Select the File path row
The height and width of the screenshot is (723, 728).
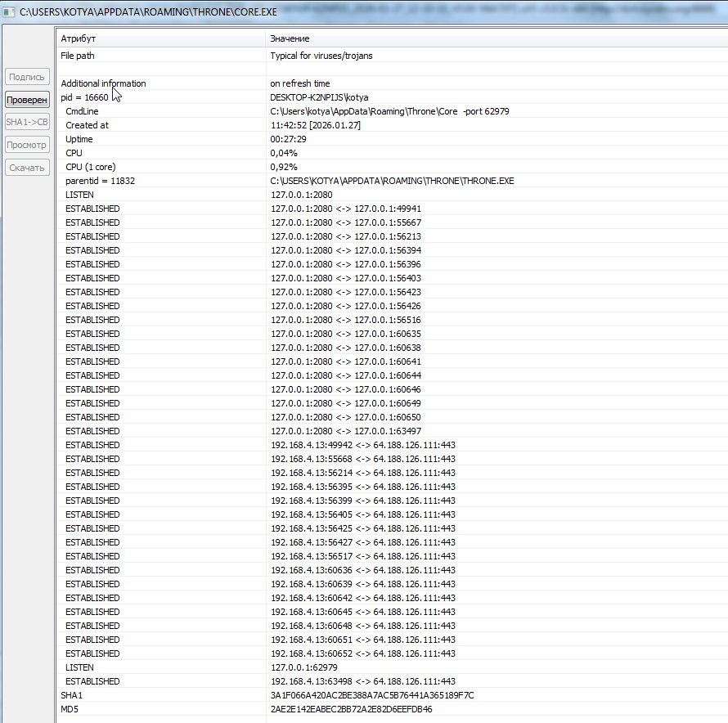[x=392, y=56]
